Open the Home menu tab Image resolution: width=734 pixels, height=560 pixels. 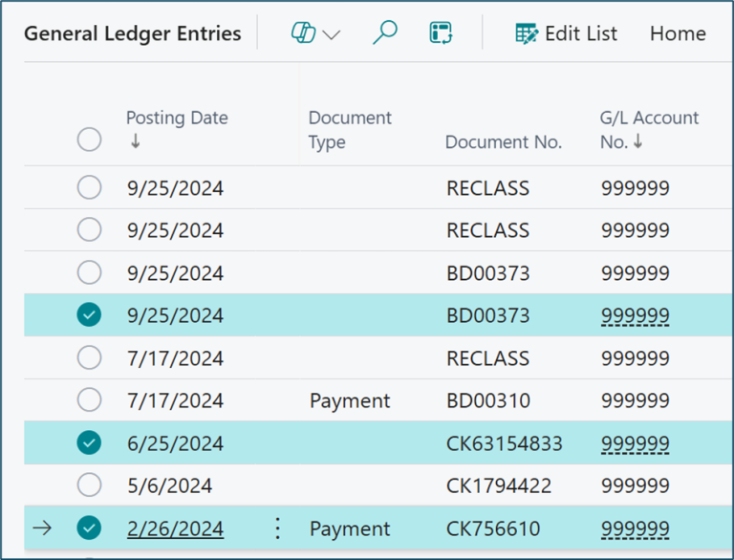[x=677, y=33]
